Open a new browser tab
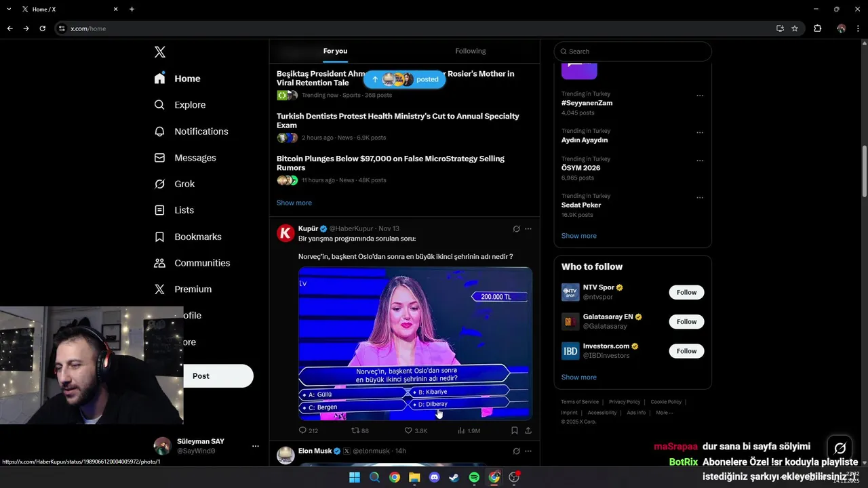Image resolution: width=868 pixels, height=488 pixels. (132, 9)
